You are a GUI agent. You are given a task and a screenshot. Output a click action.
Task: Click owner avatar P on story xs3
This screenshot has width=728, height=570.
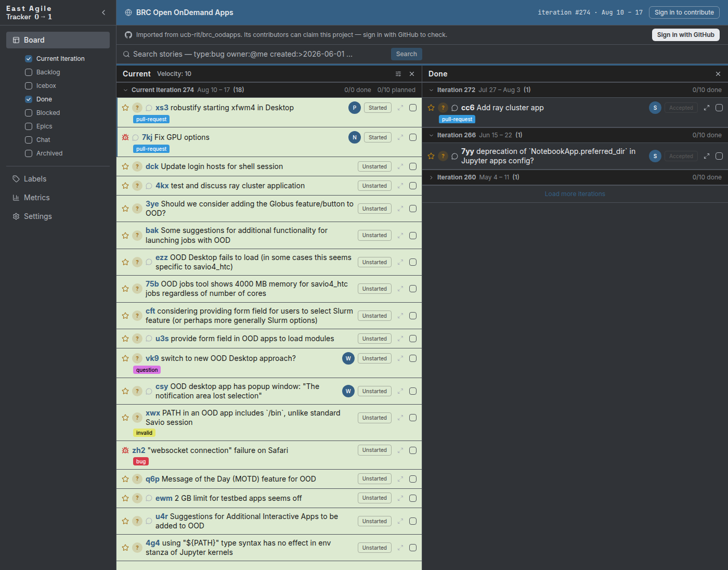(x=355, y=108)
